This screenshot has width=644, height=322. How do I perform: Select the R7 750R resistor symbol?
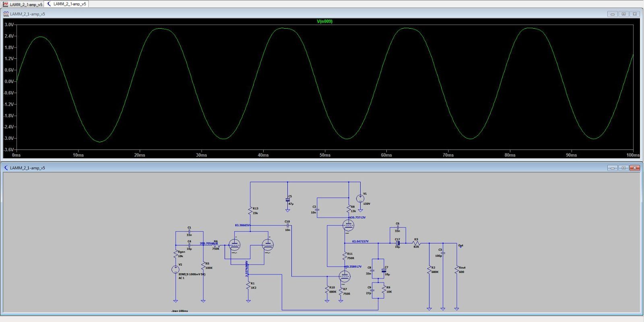point(341,291)
